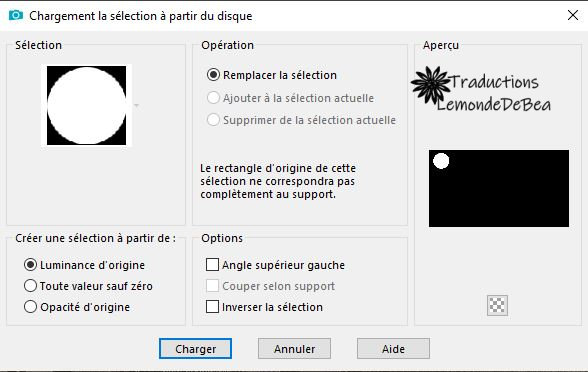Open help with the Aide button
This screenshot has height=372, width=588.
click(x=393, y=349)
